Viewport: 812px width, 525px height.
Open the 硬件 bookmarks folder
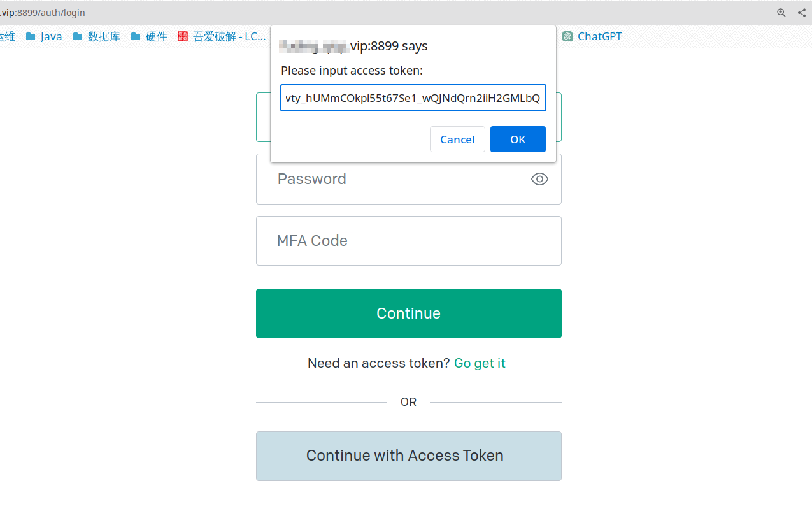pyautogui.click(x=149, y=36)
